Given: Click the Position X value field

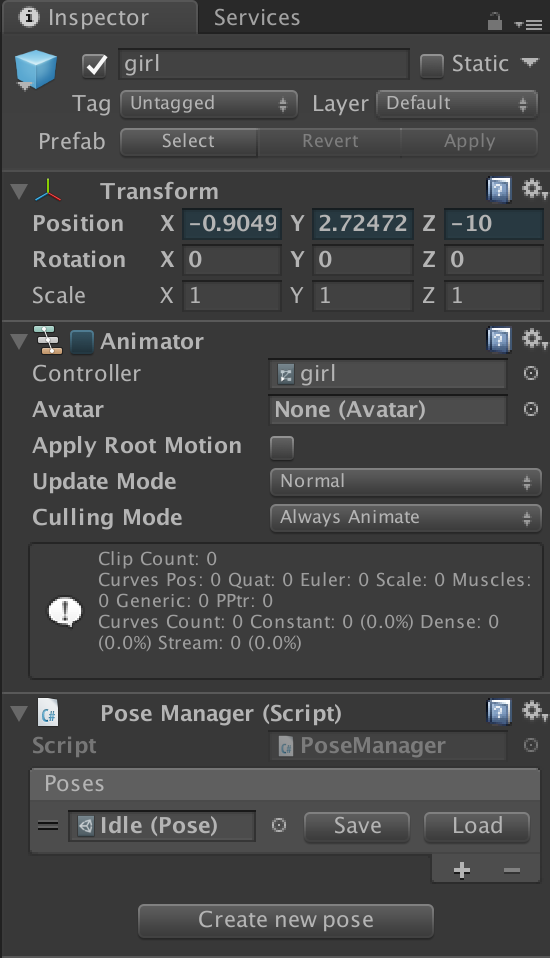Looking at the screenshot, I should [232, 224].
